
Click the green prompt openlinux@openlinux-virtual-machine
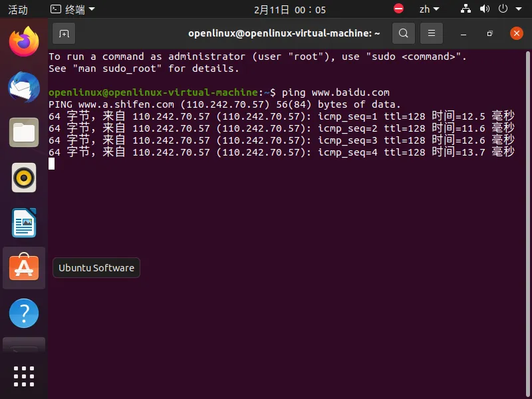[x=153, y=92]
